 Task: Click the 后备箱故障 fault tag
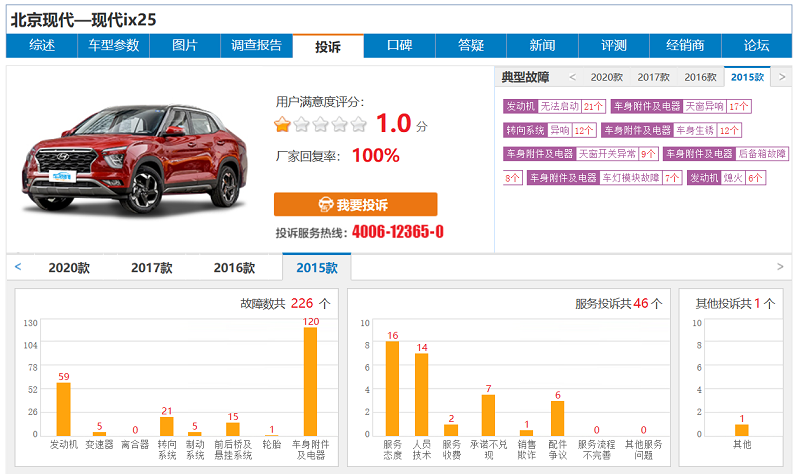point(726,154)
